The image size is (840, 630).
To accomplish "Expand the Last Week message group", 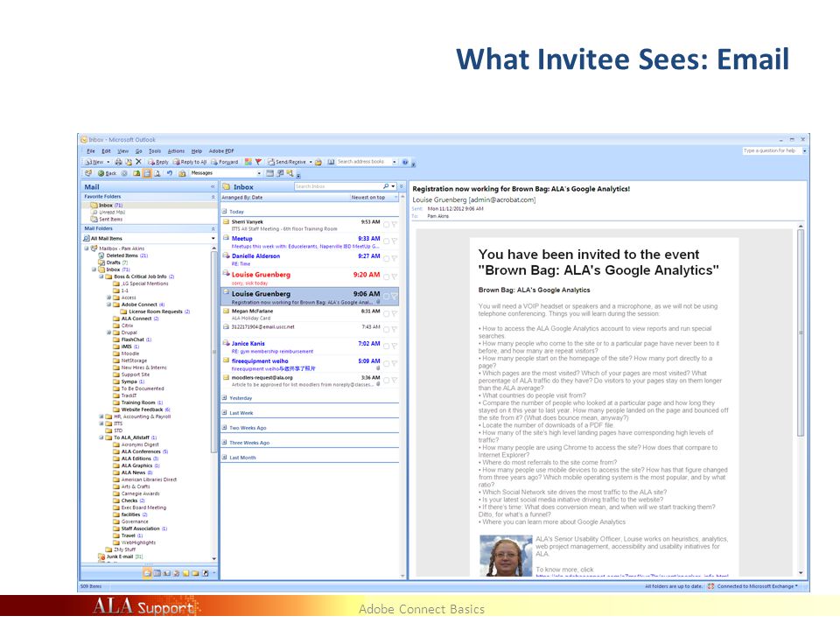I will [225, 413].
